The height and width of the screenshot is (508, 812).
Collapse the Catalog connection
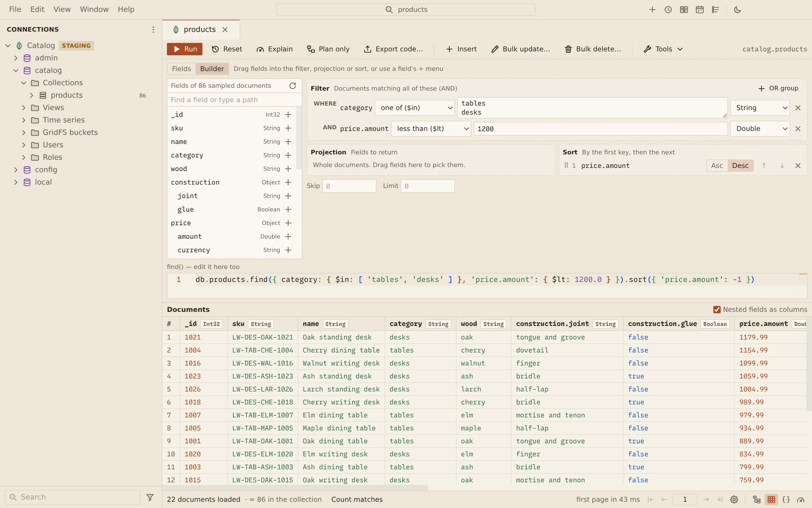click(8, 46)
